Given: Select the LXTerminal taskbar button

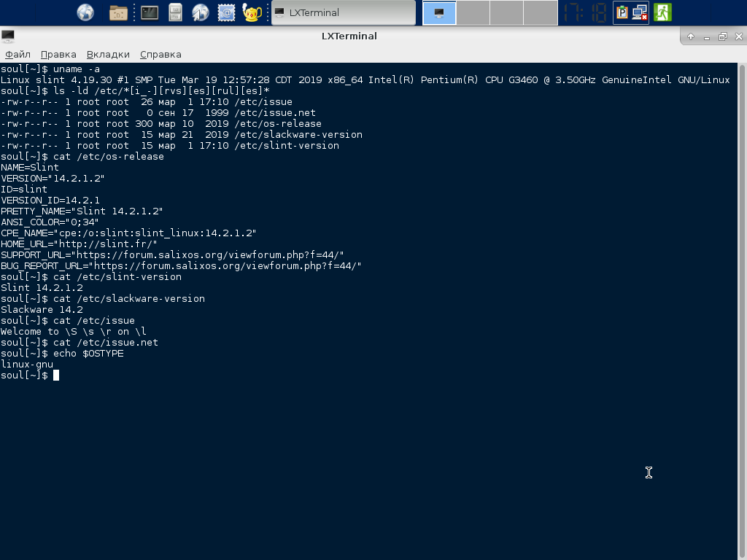Looking at the screenshot, I should [x=344, y=12].
